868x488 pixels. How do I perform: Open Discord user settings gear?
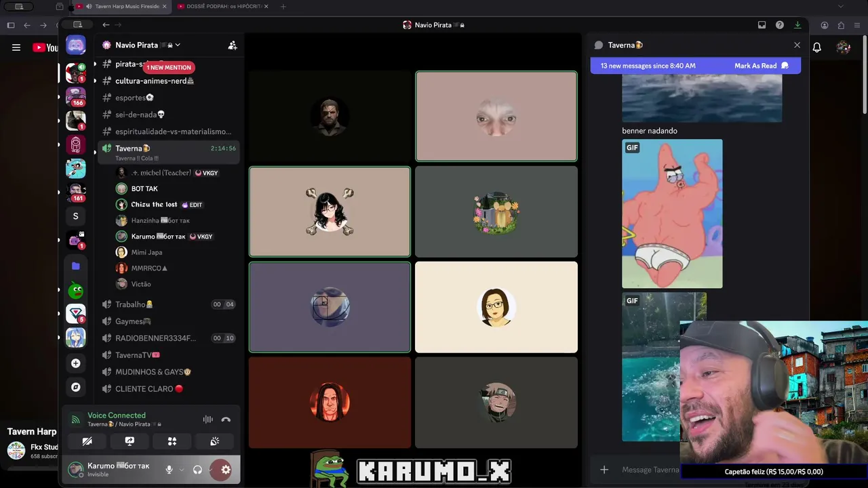226,470
